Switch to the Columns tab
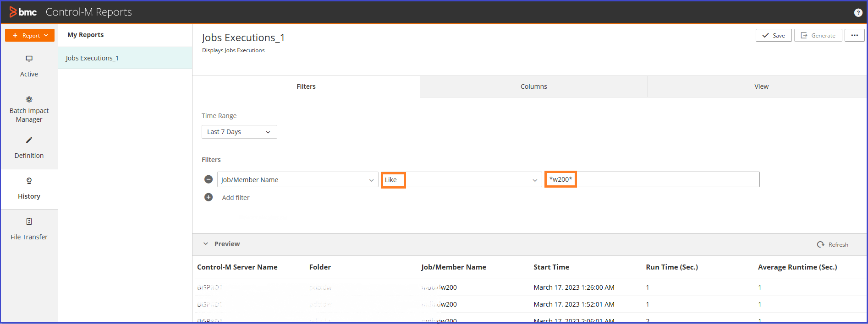Image resolution: width=868 pixels, height=324 pixels. click(534, 86)
